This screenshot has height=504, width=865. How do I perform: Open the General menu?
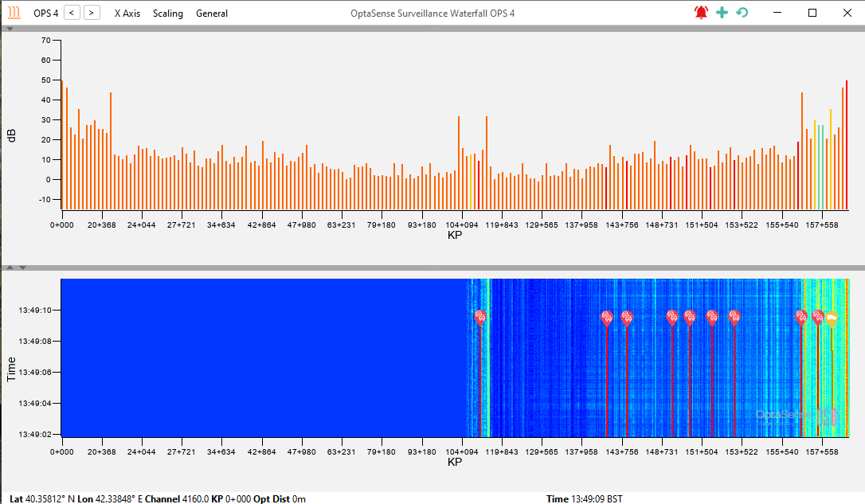click(212, 14)
